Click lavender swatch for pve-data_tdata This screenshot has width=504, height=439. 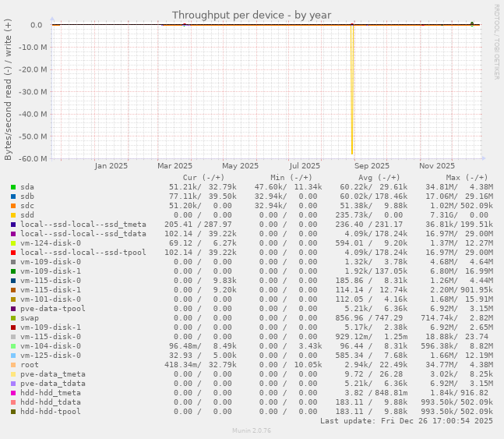[13, 384]
